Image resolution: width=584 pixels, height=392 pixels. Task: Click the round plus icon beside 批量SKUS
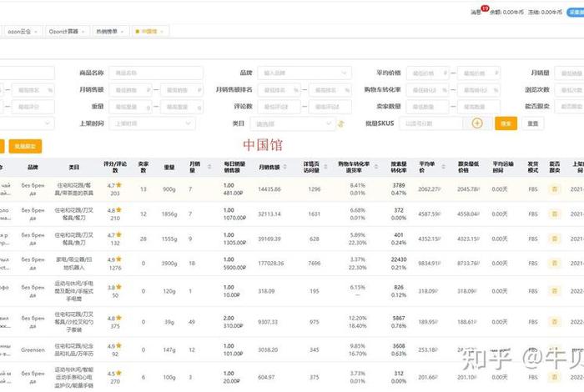[477, 123]
